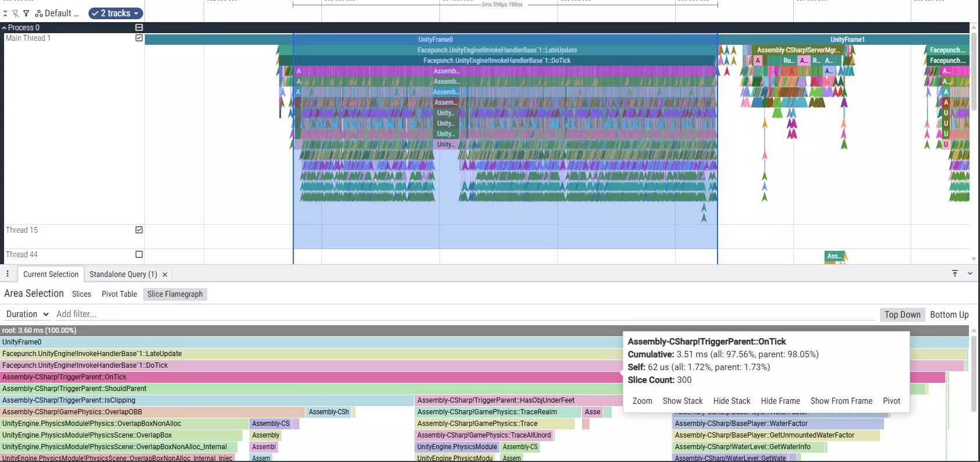The height and width of the screenshot is (462, 980).
Task: Click the collapse all tracks icon
Action: point(5,13)
